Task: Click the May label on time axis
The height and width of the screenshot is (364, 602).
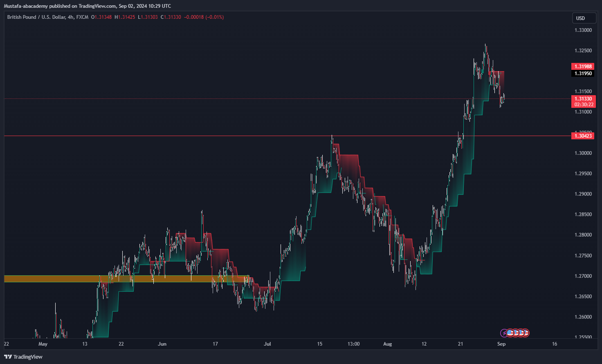Action: [43, 344]
